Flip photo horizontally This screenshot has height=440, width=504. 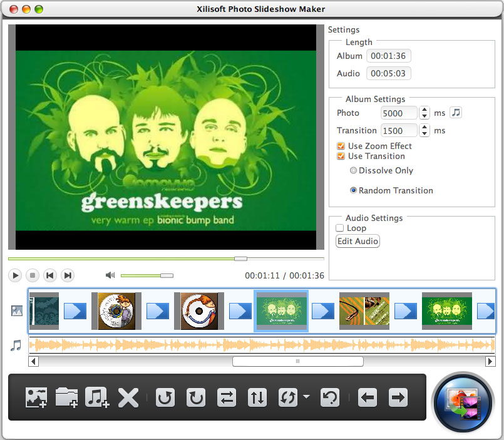[227, 397]
